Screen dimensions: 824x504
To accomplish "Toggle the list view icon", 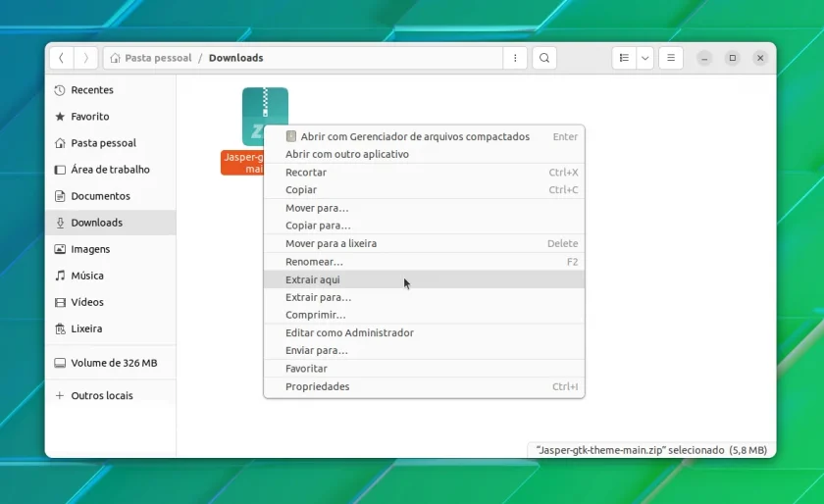I will tap(624, 58).
